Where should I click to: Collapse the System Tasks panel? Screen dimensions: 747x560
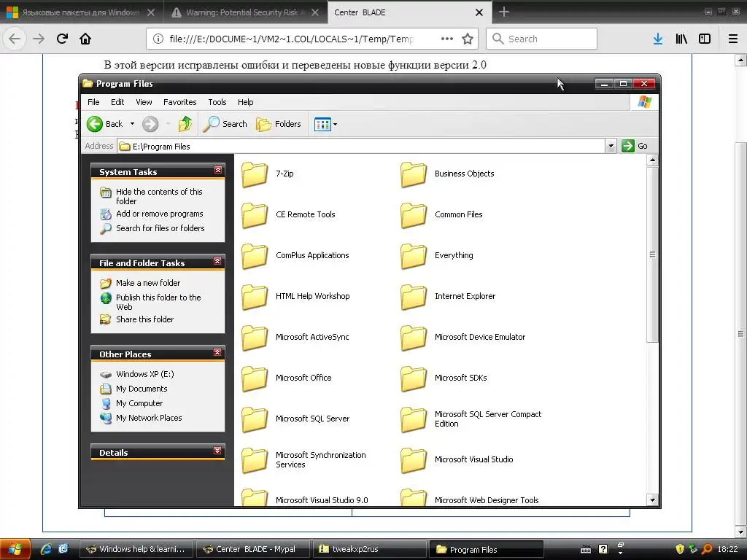(x=217, y=170)
